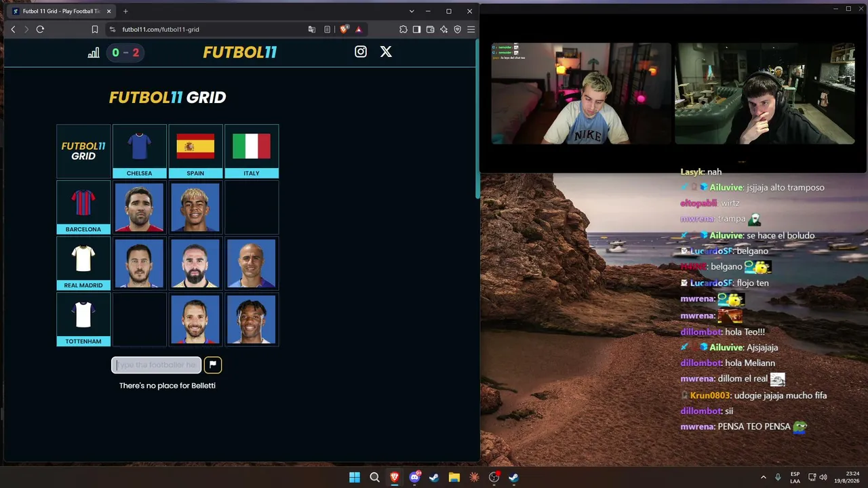Click the FUTBOL11 GRID corner logo tile
Screen dimensions: 868x488
click(83, 151)
